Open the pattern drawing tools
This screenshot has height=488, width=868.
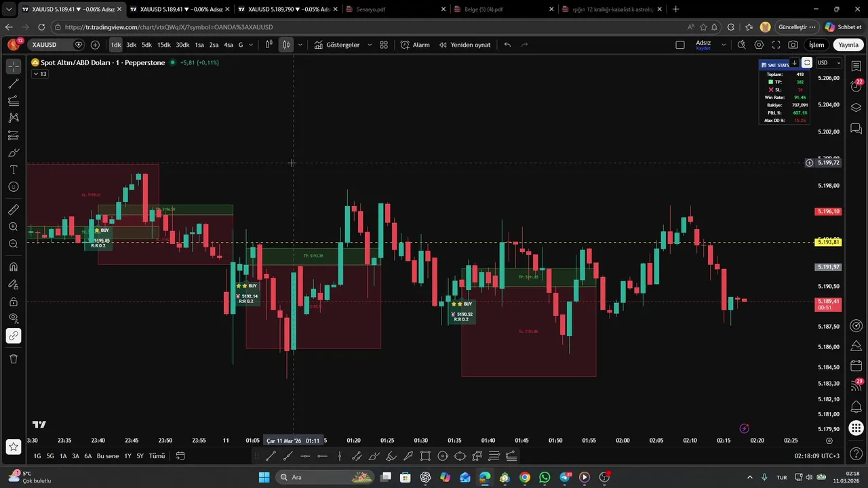[14, 118]
